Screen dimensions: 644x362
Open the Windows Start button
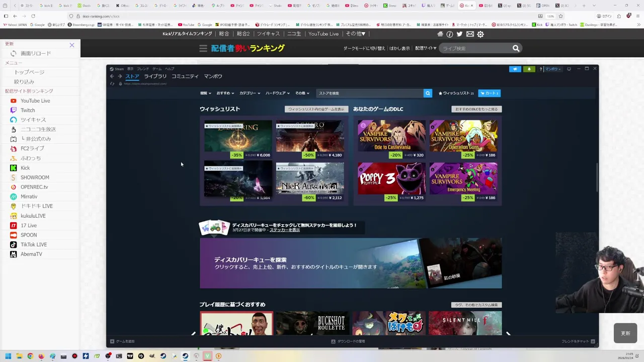tap(8, 356)
